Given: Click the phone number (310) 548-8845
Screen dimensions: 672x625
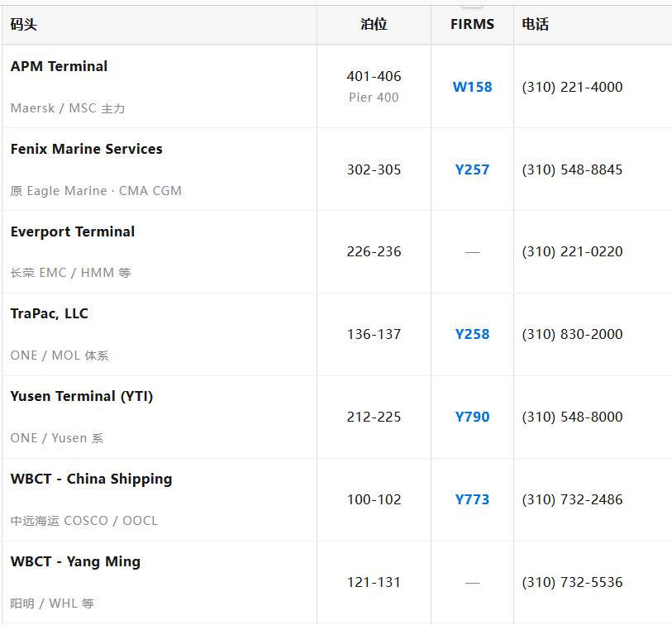Looking at the screenshot, I should 572,169.
